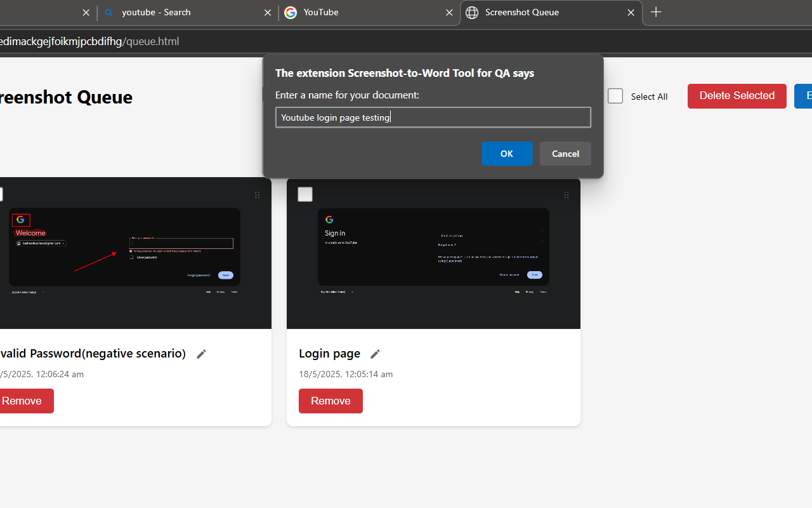Edit the Invalid Password title pencil icon
Viewport: 812px width, 508px height.
pyautogui.click(x=201, y=354)
